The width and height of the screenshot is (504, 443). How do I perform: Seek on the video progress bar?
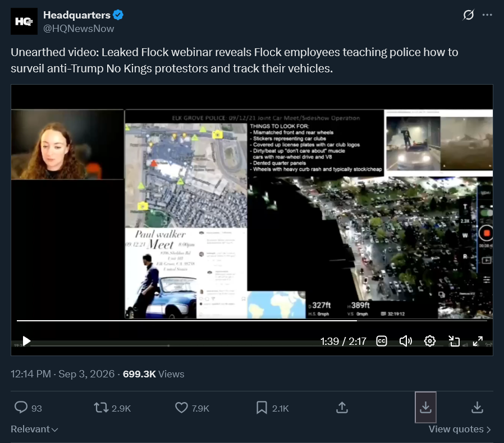252,321
